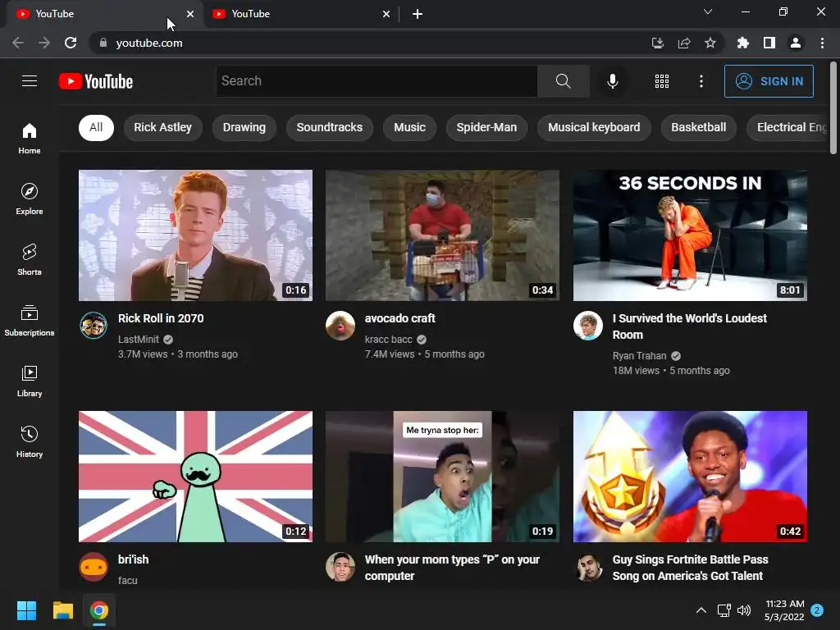
Task: Open Subscriptions in the sidebar
Action: coord(30,321)
